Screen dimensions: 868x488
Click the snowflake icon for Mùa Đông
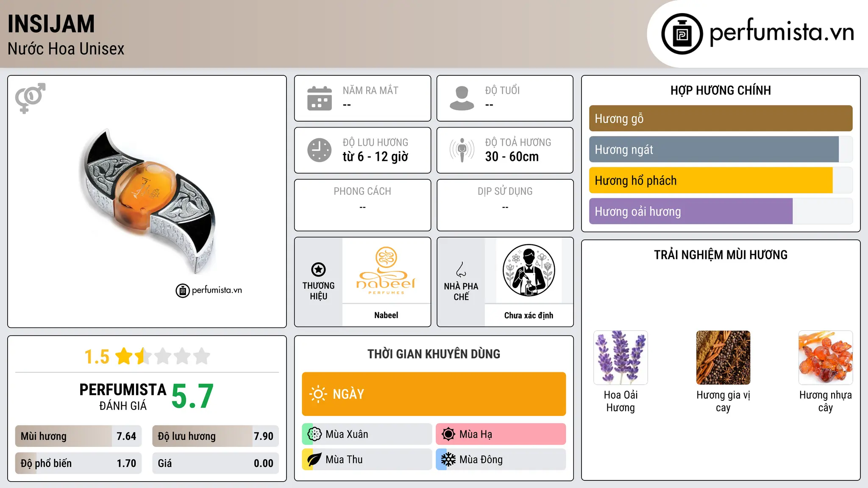[x=448, y=460]
